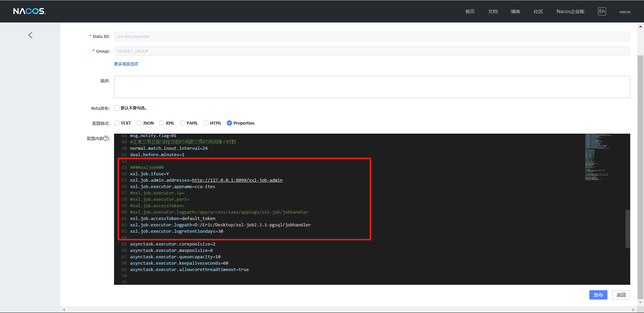Screen dimensions: 644x313
Task: Click the NACOS logo
Action: tap(29, 11)
